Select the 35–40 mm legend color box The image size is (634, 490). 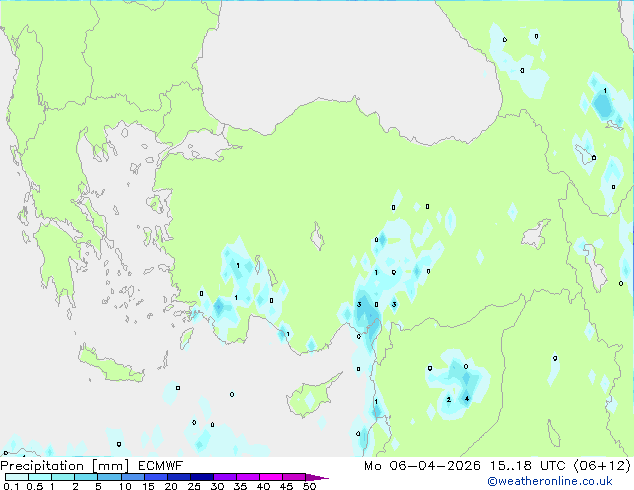[247, 477]
